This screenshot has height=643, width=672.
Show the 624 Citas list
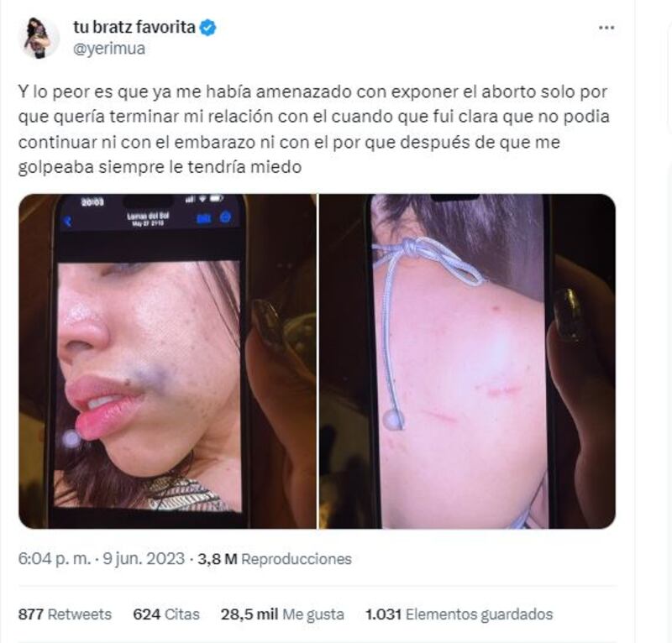pyautogui.click(x=166, y=614)
